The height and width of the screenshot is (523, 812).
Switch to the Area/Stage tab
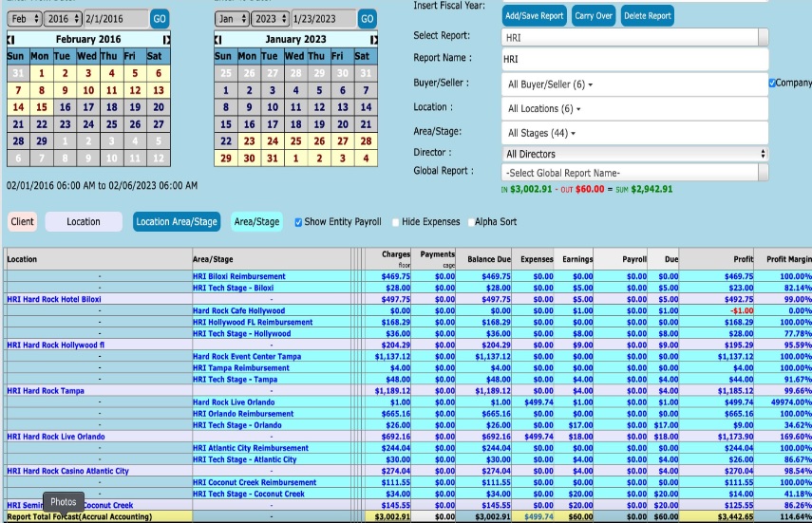tap(256, 221)
